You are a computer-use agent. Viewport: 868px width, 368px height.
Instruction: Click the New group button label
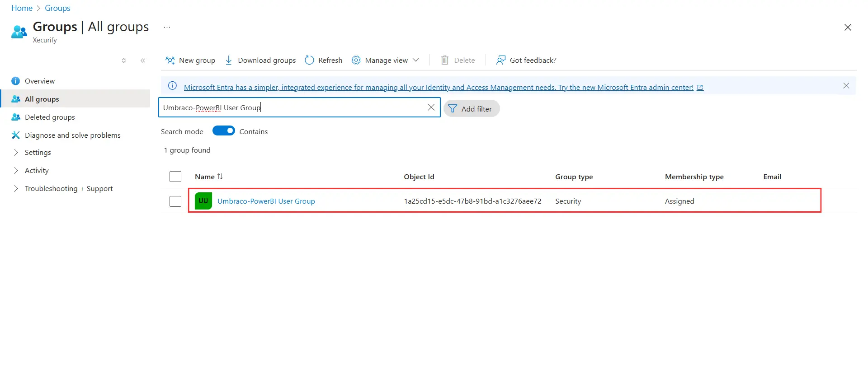(x=197, y=61)
